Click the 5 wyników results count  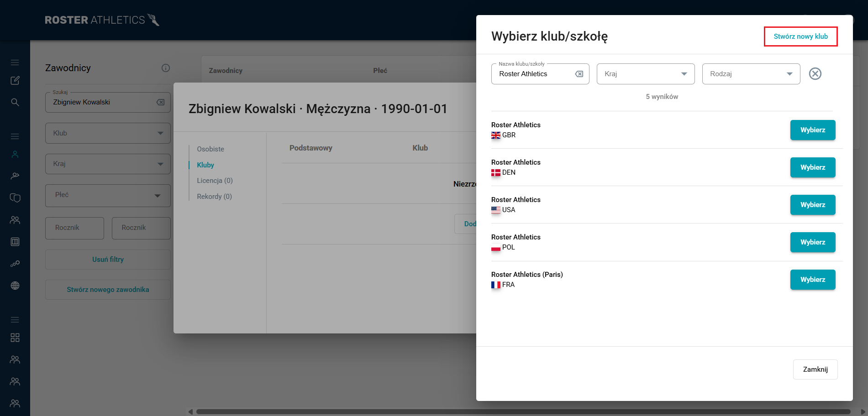click(662, 97)
